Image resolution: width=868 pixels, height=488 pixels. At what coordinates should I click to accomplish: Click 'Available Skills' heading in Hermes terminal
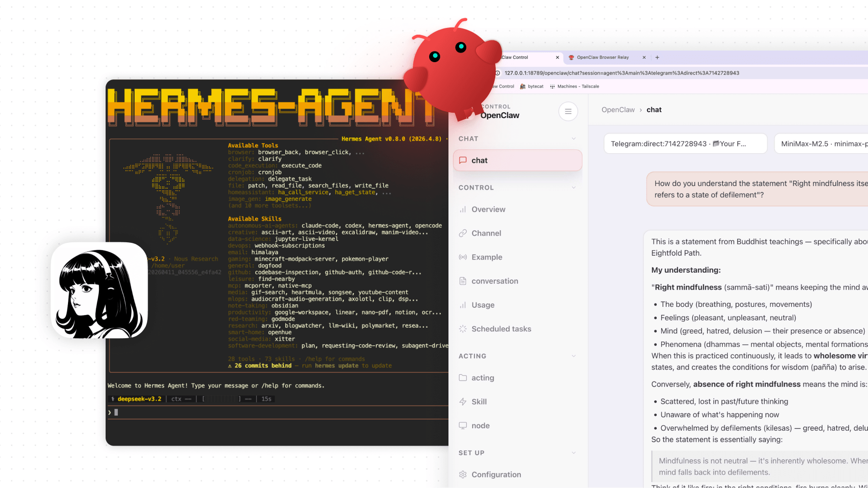click(x=255, y=219)
